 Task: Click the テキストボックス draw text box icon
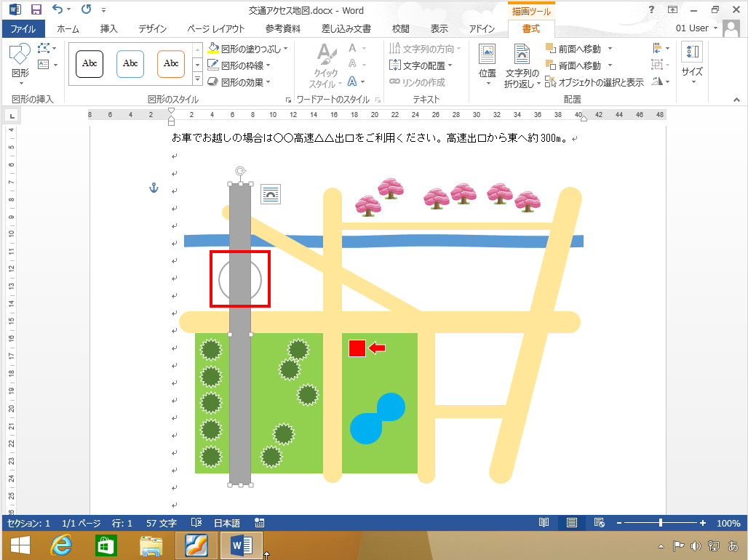point(43,64)
